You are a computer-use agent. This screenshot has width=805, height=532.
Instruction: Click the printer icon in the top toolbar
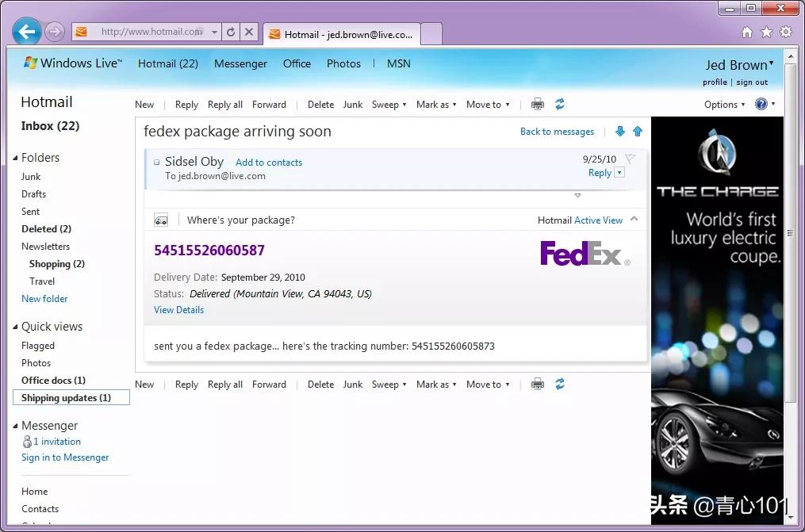538,105
